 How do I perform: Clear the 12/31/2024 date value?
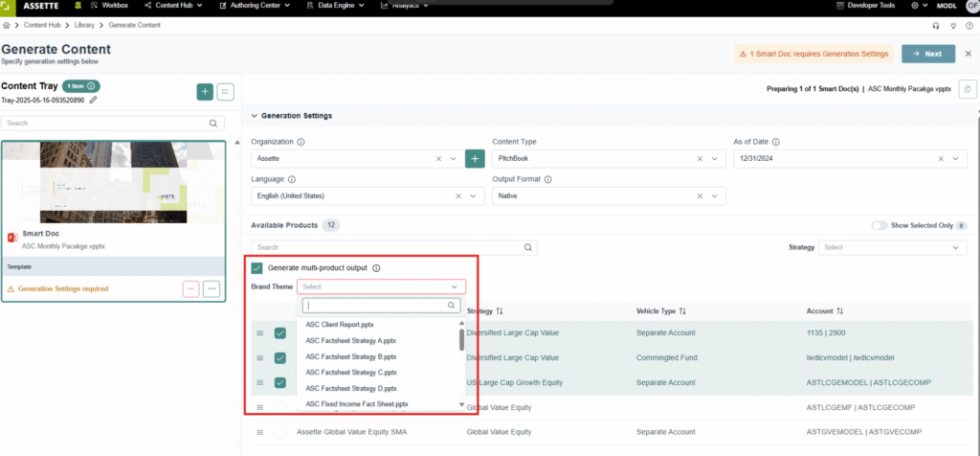click(x=941, y=159)
